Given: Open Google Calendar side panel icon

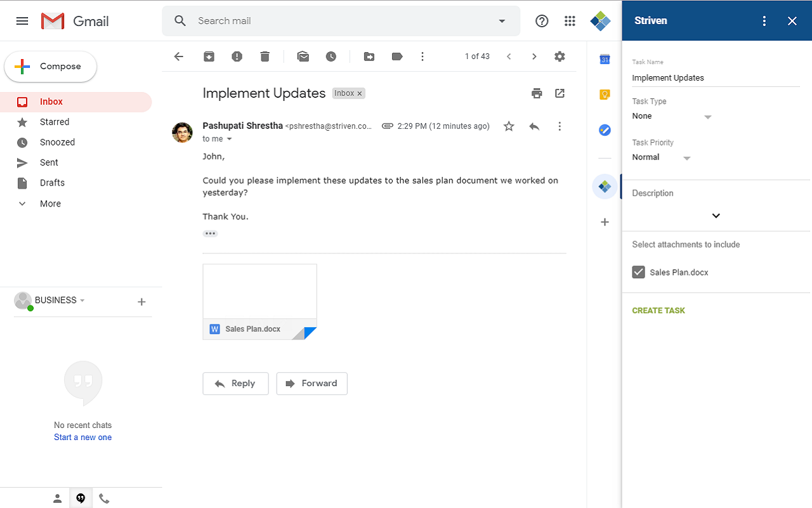Looking at the screenshot, I should coord(605,59).
